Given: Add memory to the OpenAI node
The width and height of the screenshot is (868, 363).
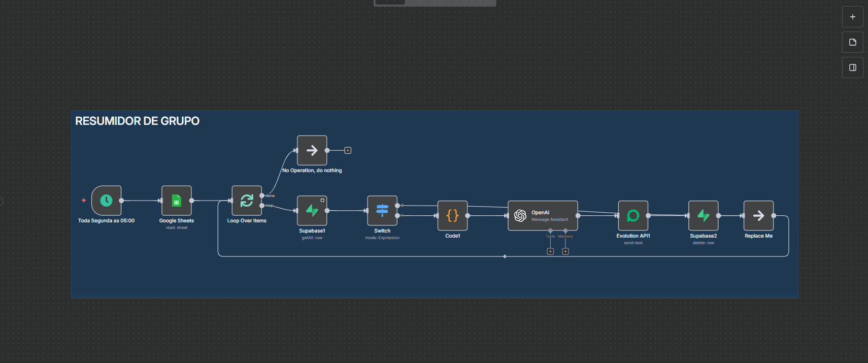Looking at the screenshot, I should point(565,251).
